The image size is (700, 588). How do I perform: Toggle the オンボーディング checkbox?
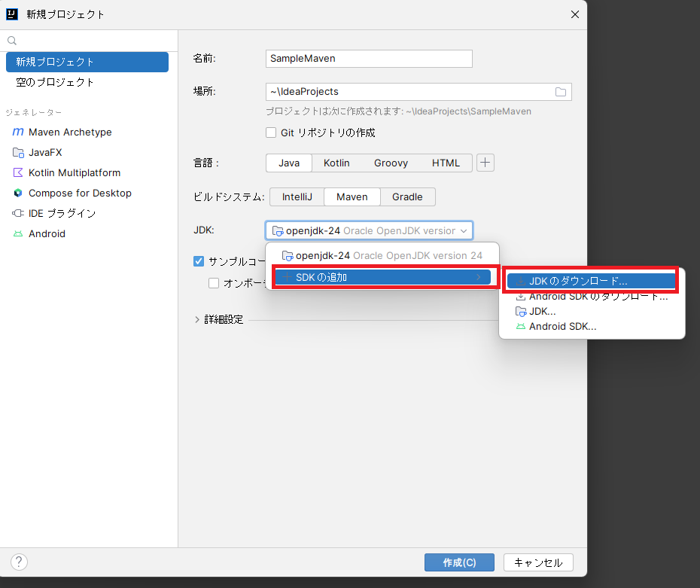click(x=214, y=283)
